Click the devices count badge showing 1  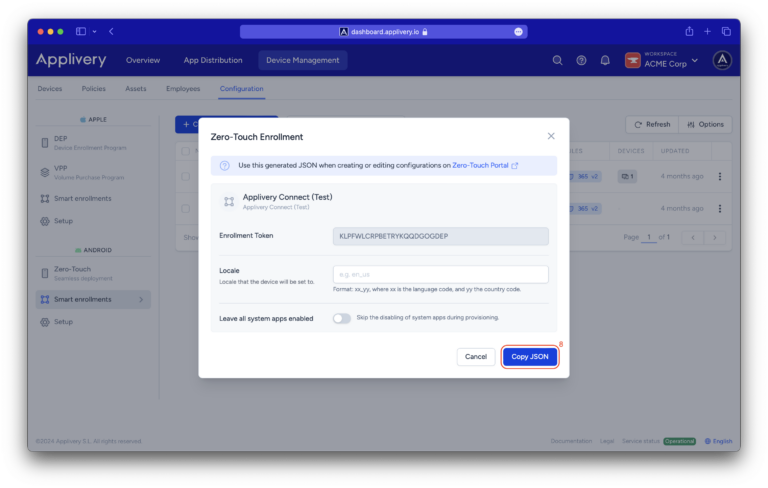[627, 176]
